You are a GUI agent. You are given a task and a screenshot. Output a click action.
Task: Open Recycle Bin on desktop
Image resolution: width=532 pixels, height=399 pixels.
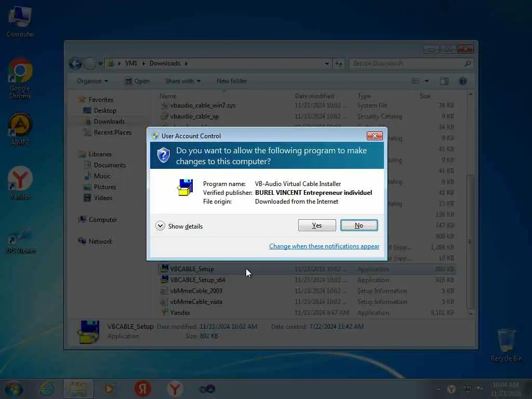(x=506, y=345)
